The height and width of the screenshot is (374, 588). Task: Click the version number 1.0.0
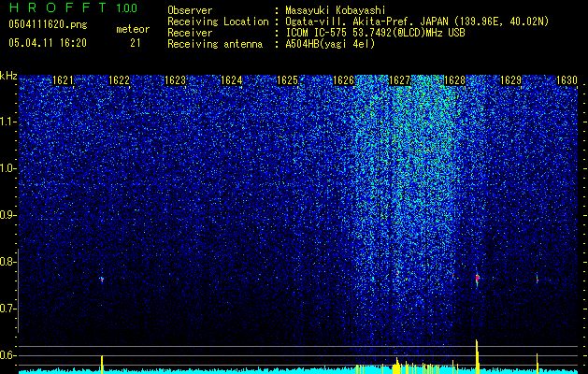tap(127, 7)
